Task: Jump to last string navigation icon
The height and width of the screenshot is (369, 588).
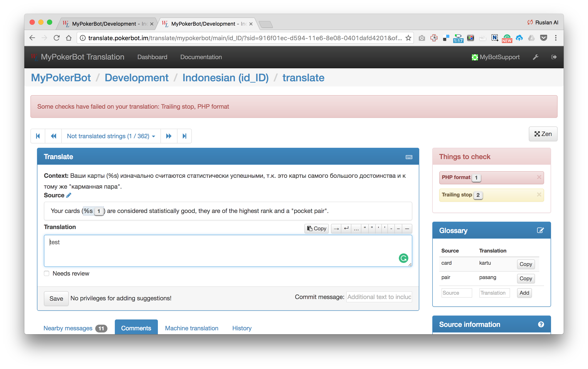Action: [x=184, y=136]
